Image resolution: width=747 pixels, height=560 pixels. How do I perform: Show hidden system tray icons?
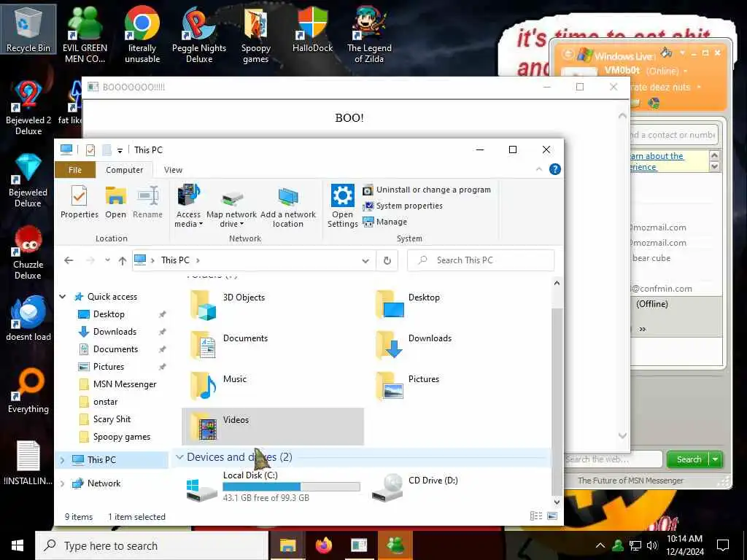(x=600, y=545)
